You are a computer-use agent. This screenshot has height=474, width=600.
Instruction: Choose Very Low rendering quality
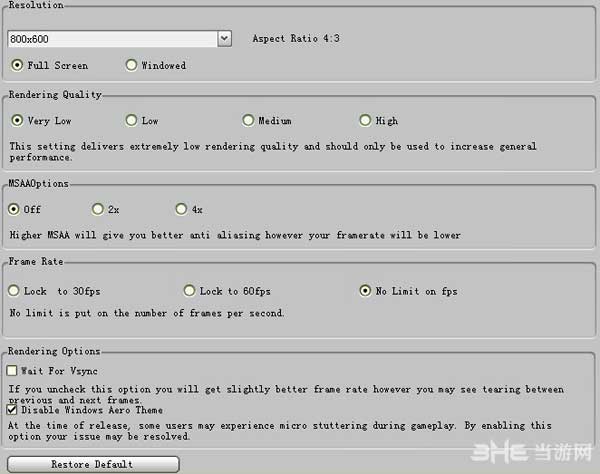(x=17, y=121)
